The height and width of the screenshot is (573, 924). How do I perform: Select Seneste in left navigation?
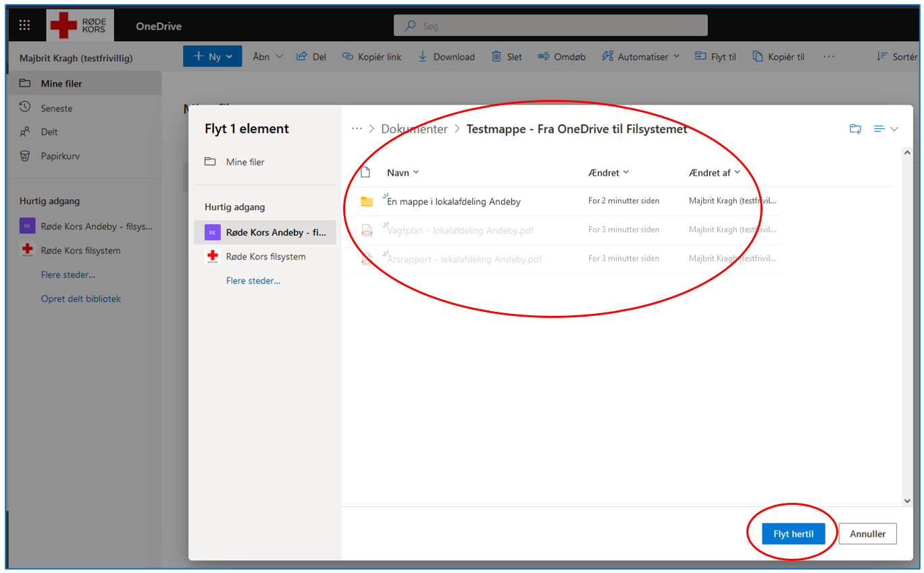click(x=84, y=108)
